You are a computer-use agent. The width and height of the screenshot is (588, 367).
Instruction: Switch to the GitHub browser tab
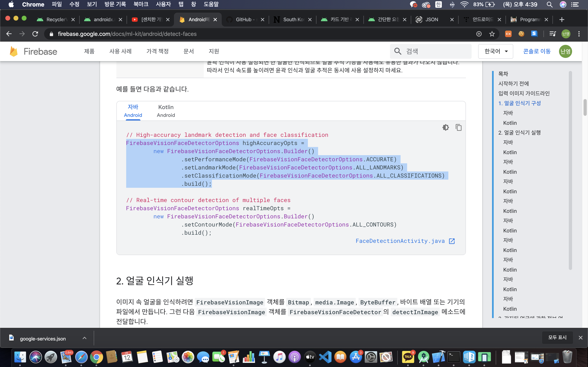click(244, 20)
